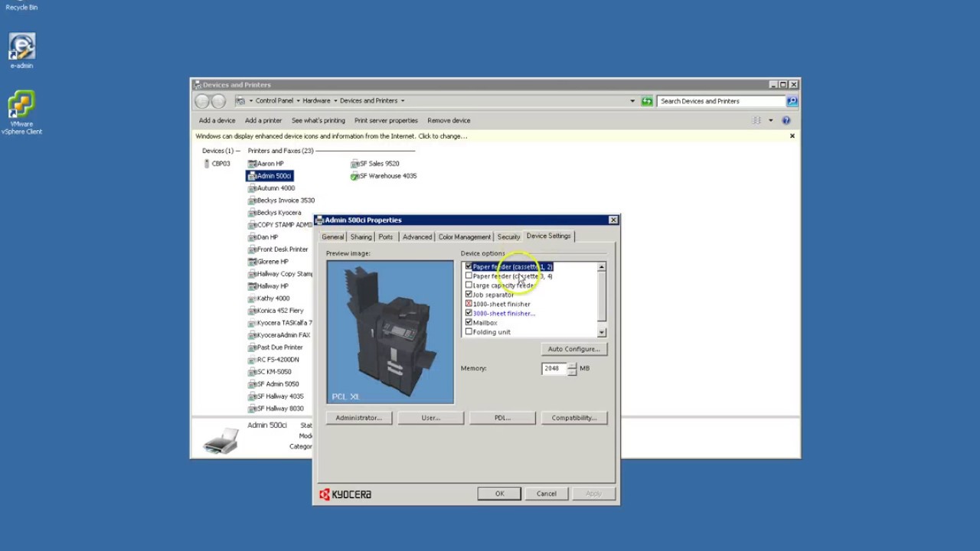This screenshot has width=980, height=551.
Task: Open the change view options dropdown arrow
Action: tap(771, 120)
